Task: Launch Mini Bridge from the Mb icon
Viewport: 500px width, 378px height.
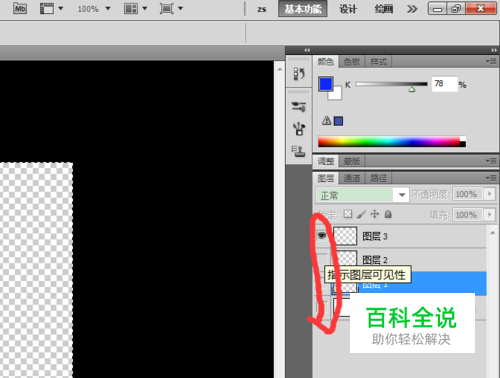Action: [x=20, y=8]
